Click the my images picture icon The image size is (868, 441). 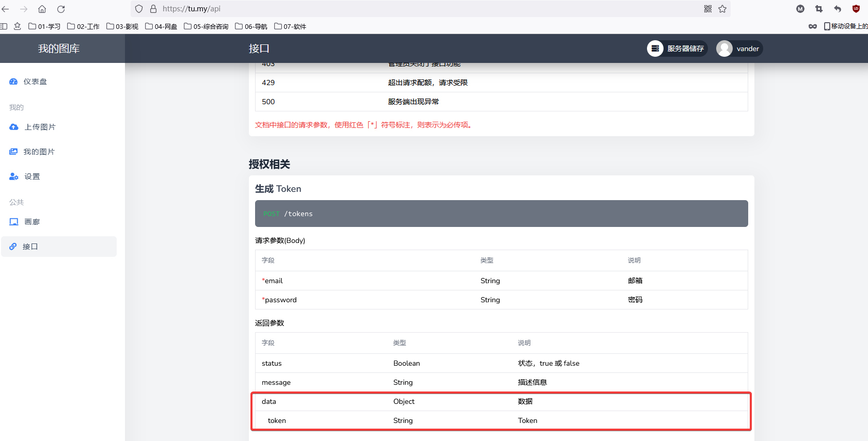click(x=13, y=152)
